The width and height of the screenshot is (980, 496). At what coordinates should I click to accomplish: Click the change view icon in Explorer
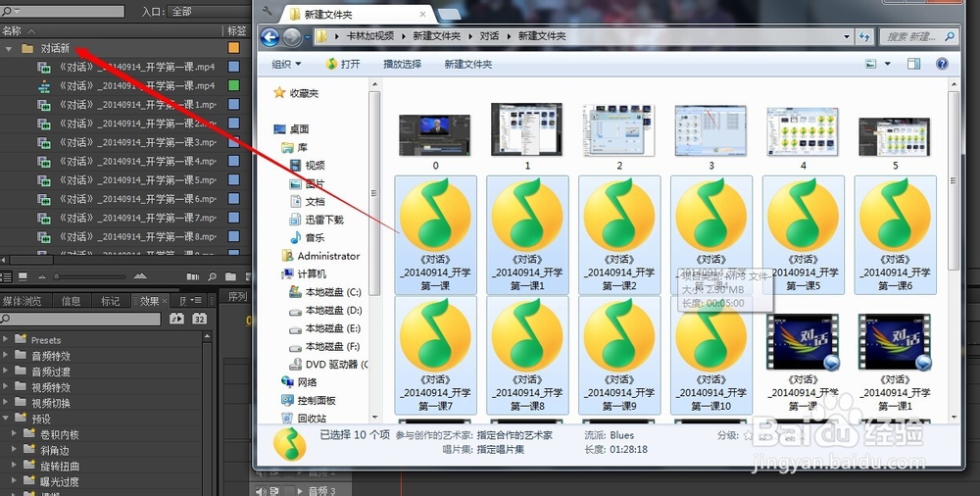click(x=870, y=64)
